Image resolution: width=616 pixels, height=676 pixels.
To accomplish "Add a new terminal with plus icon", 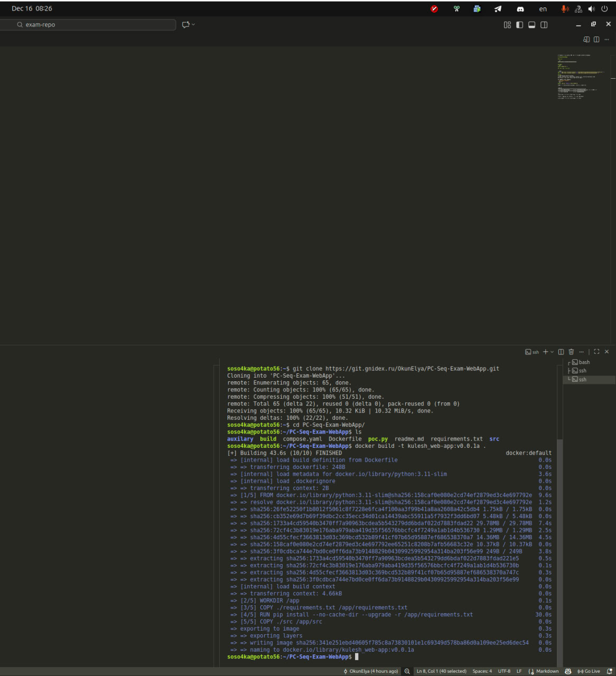I will pos(545,352).
